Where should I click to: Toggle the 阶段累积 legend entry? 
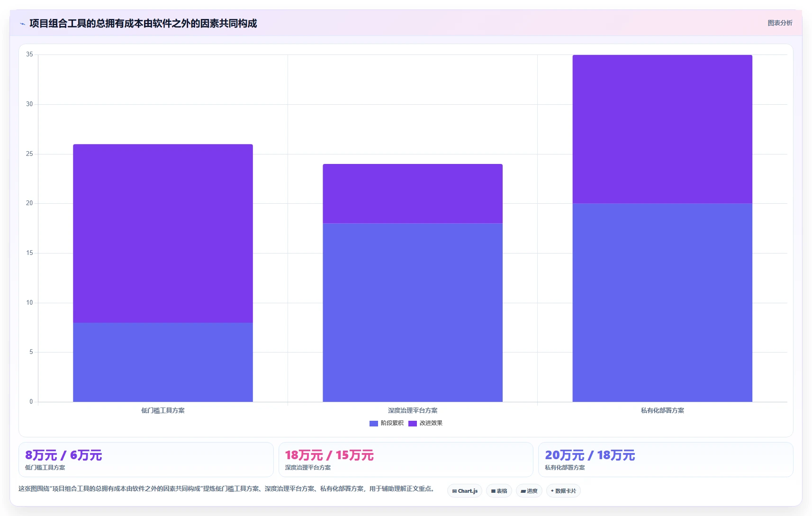pyautogui.click(x=387, y=423)
